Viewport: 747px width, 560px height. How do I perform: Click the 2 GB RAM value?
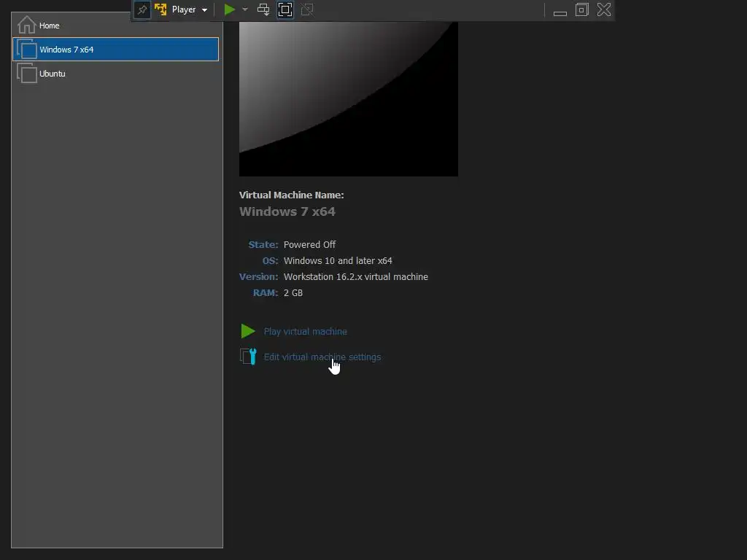(293, 293)
